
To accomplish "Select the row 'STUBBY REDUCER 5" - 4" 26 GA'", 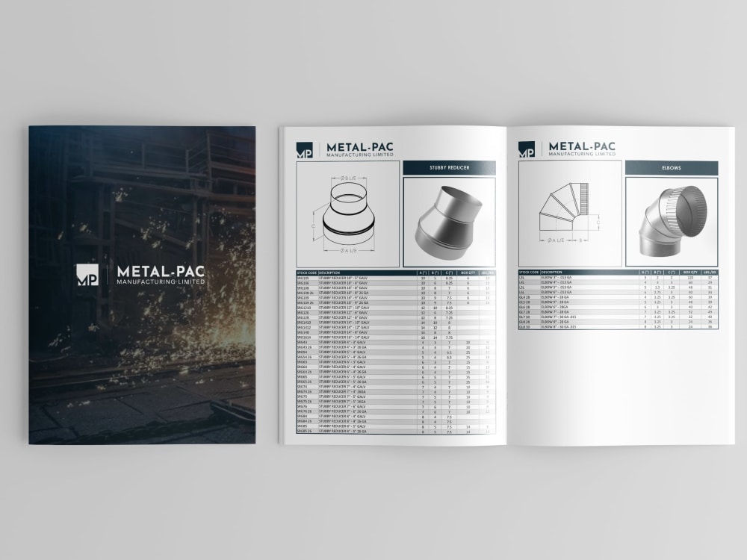I will pyautogui.click(x=395, y=357).
